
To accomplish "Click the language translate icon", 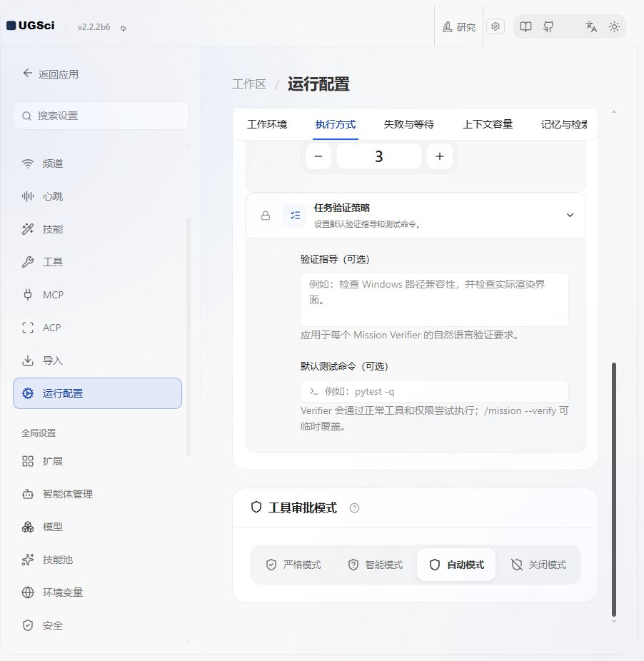I will (591, 27).
